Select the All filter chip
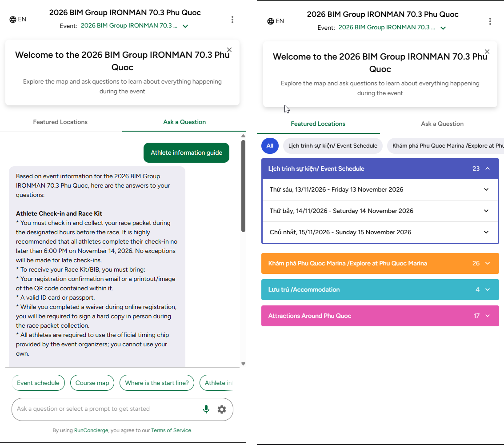This screenshot has width=504, height=445. pyautogui.click(x=270, y=146)
